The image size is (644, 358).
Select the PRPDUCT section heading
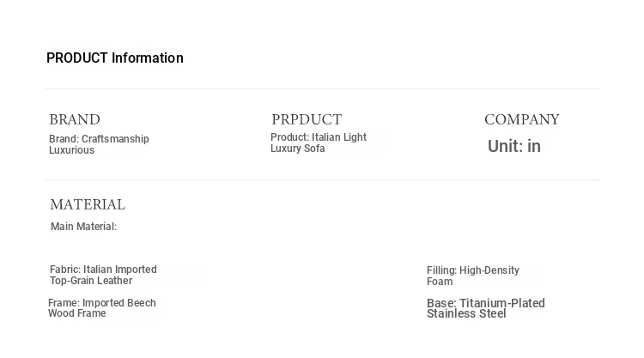tap(307, 120)
